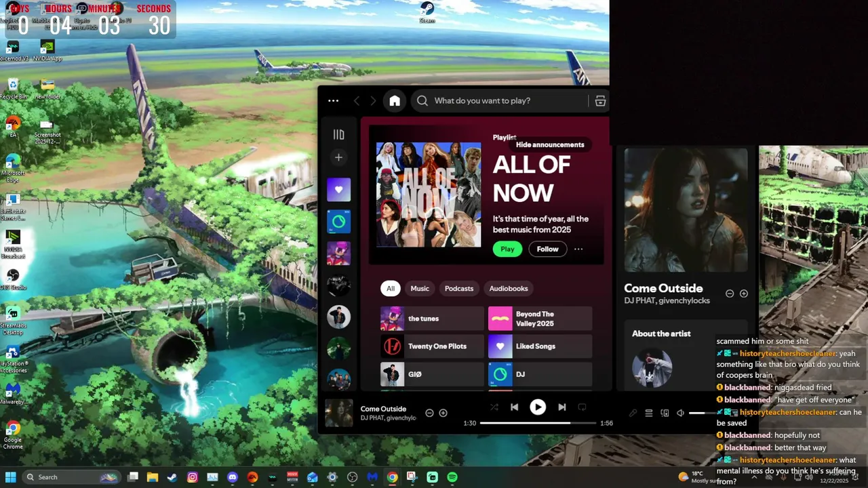The height and width of the screenshot is (488, 868).
Task: Open the Windows Start menu
Action: (x=11, y=477)
